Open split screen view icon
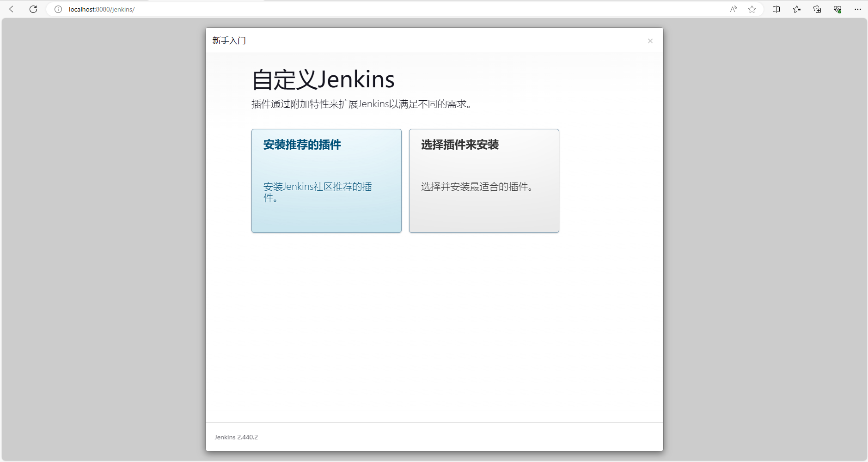The width and height of the screenshot is (868, 462). tap(776, 9)
